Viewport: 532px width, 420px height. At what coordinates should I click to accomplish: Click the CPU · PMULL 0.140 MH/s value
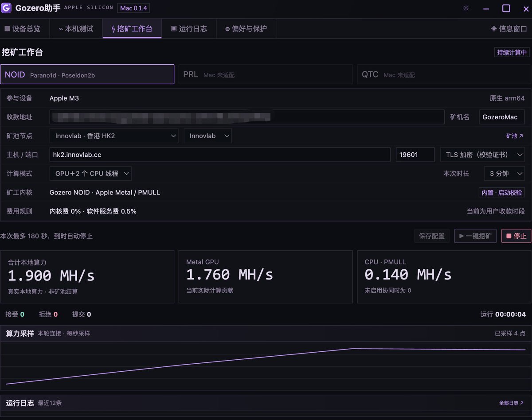tap(408, 275)
